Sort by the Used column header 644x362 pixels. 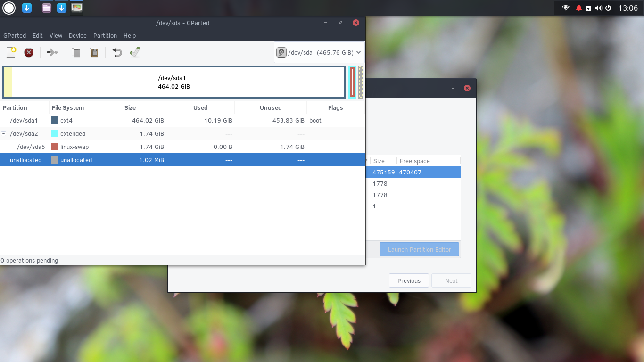point(200,107)
